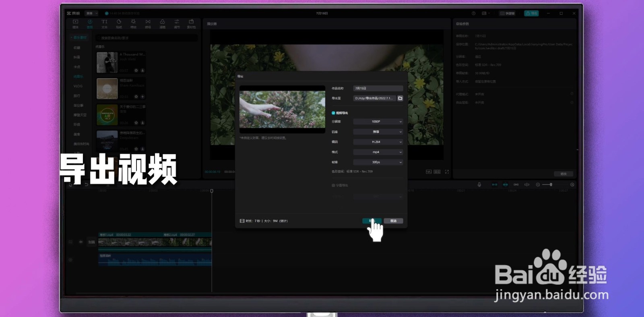Select the VLOG music category

(78, 86)
